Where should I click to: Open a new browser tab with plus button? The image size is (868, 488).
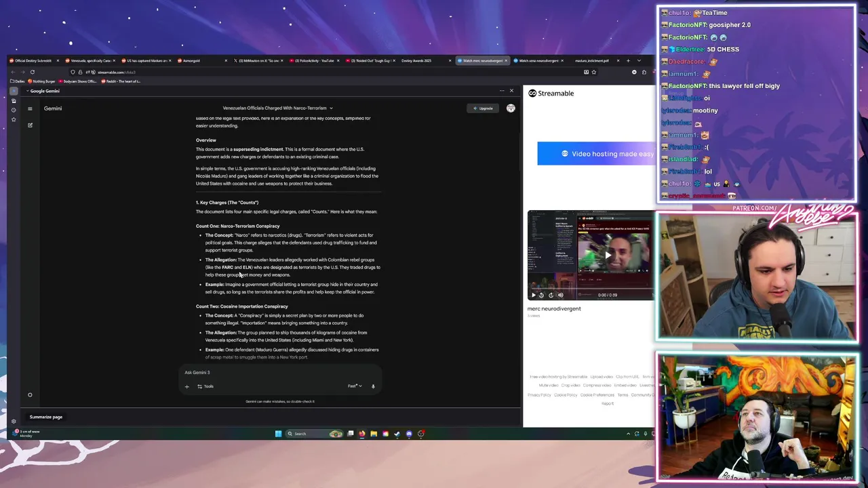pos(629,61)
